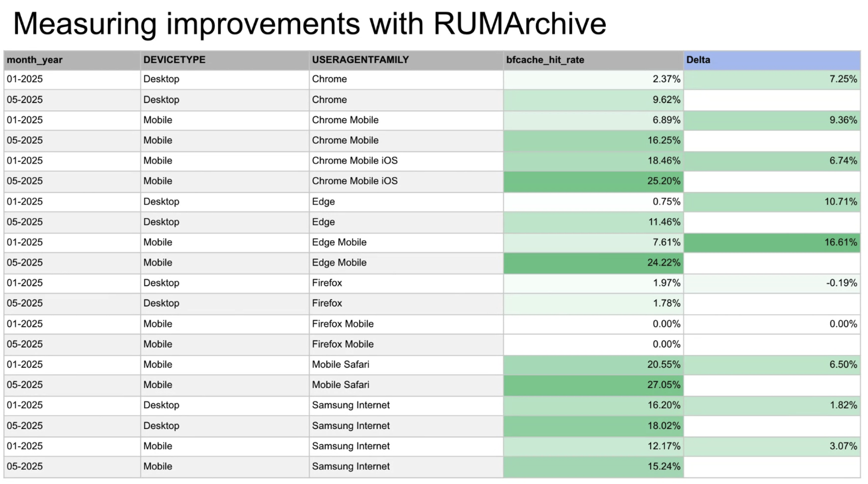Screen dimensions: 868x484
Task: Select the month_year column header
Action: coord(72,60)
